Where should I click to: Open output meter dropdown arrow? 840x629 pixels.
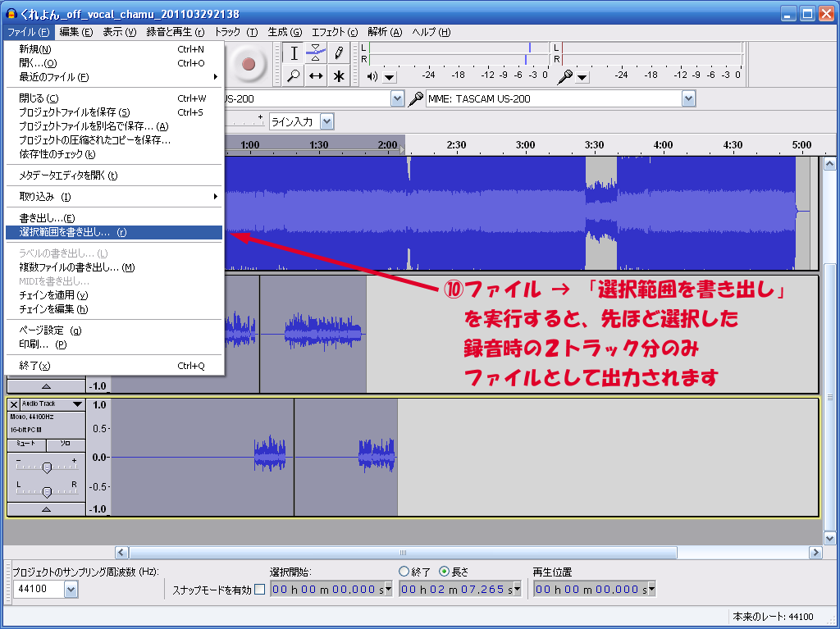pos(390,78)
